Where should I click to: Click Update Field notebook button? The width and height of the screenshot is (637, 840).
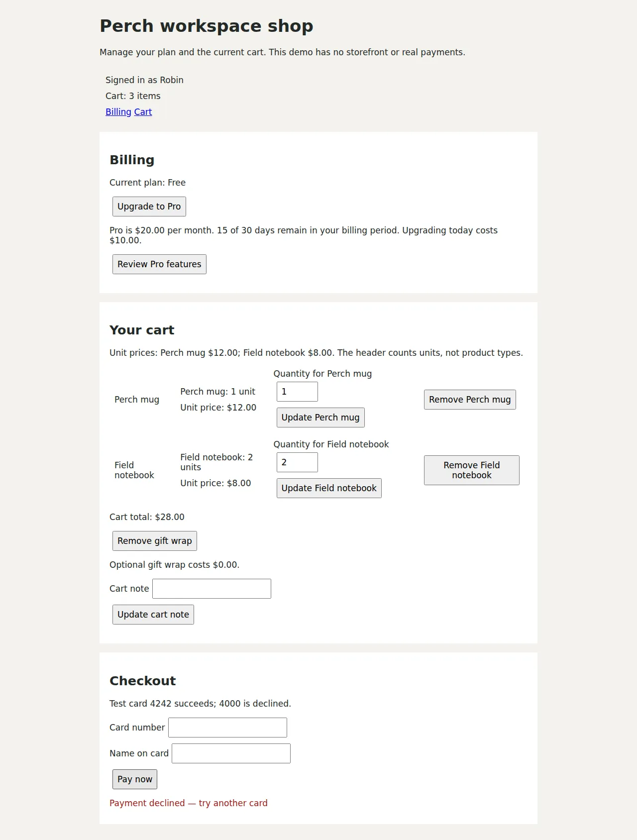(329, 488)
